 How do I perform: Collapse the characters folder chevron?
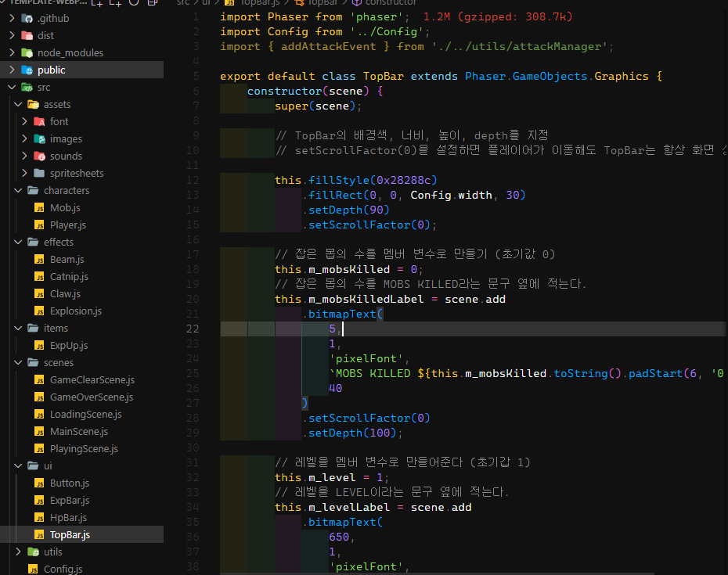19,191
